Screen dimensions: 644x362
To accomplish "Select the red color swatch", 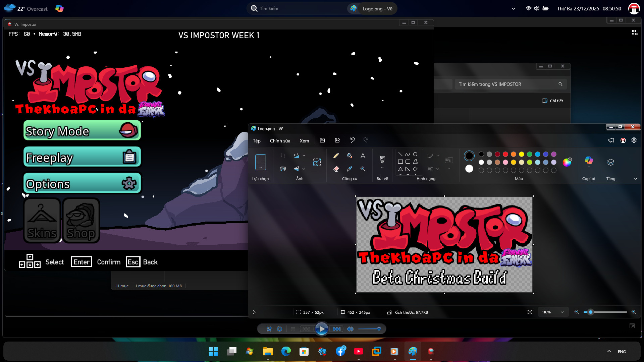I will coord(505,154).
